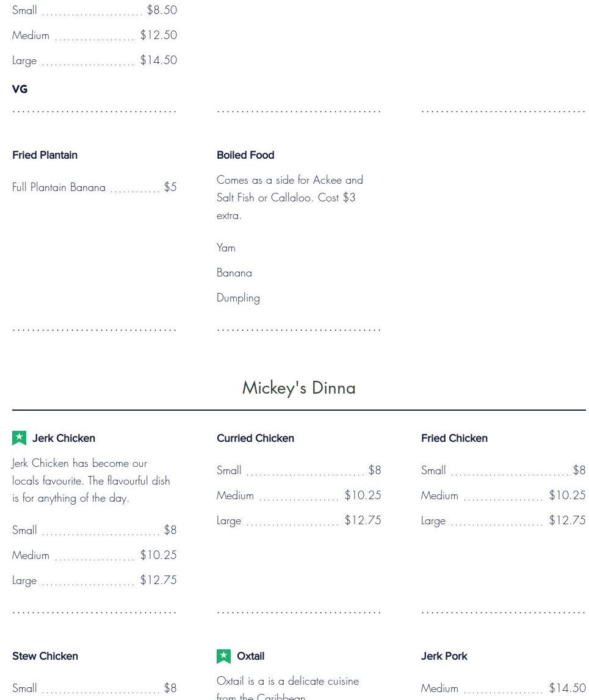Select the Curried Chicken Medium $10.25 price

pos(363,496)
